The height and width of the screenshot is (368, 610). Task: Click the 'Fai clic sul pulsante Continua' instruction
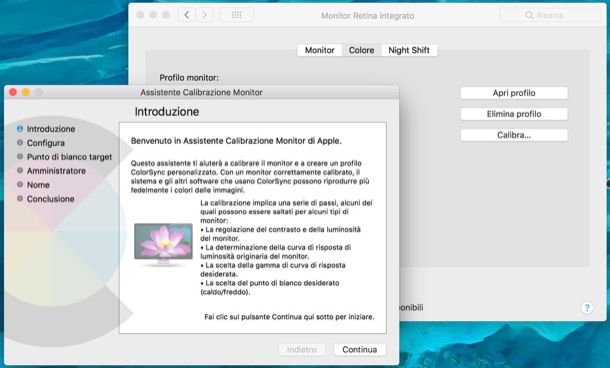click(289, 317)
